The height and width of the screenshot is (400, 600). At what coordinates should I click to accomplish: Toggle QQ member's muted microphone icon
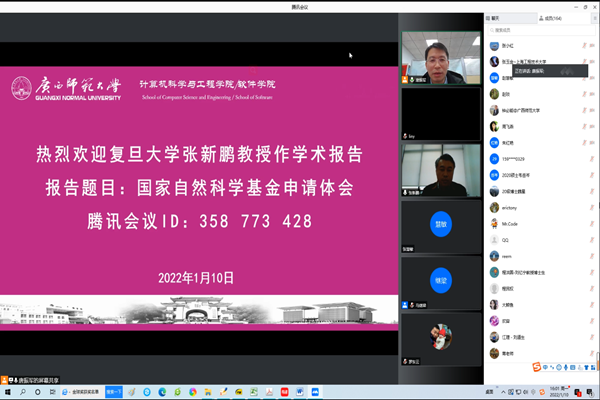tap(592, 240)
